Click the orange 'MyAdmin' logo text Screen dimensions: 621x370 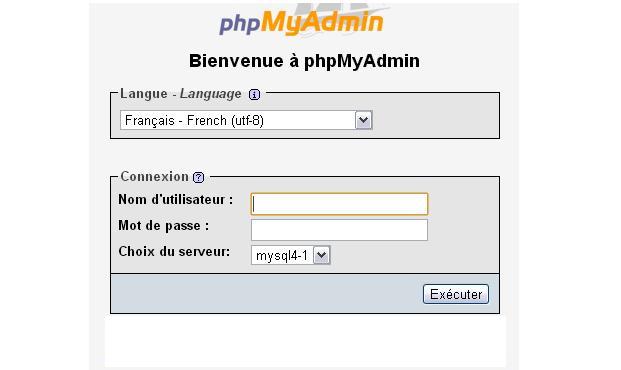[322, 22]
